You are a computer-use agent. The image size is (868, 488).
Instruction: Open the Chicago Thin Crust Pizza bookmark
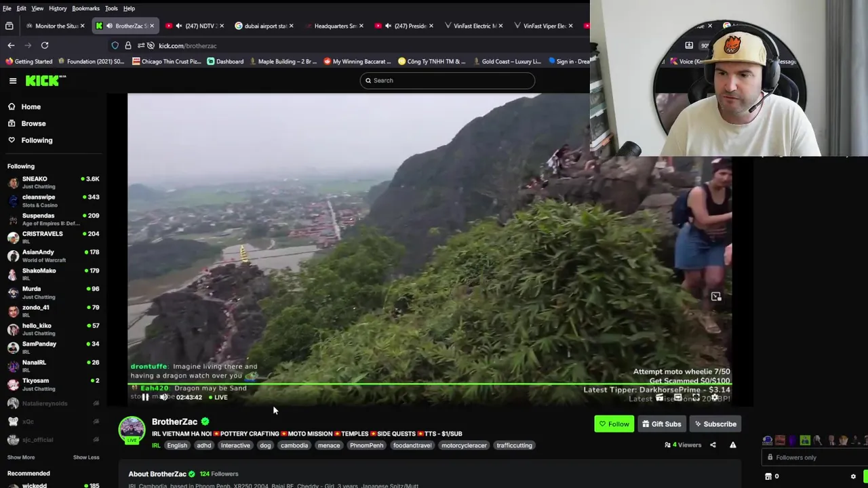click(x=167, y=61)
